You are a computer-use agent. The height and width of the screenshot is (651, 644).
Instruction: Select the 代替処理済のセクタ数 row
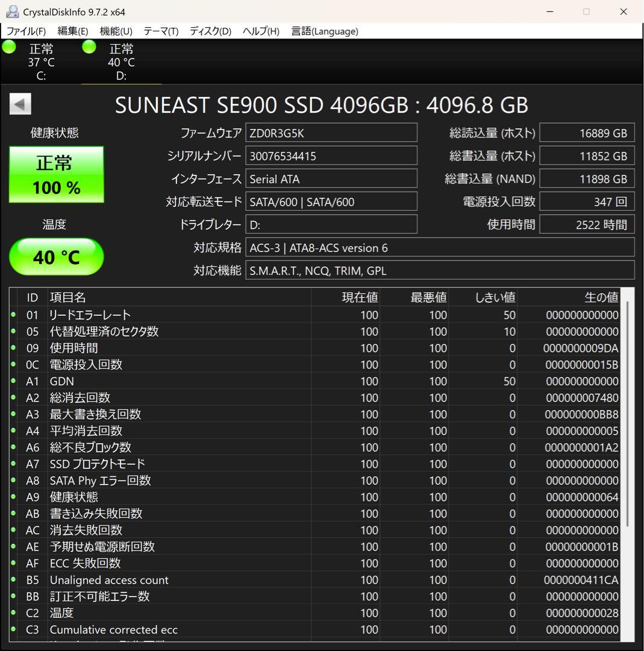click(x=314, y=332)
